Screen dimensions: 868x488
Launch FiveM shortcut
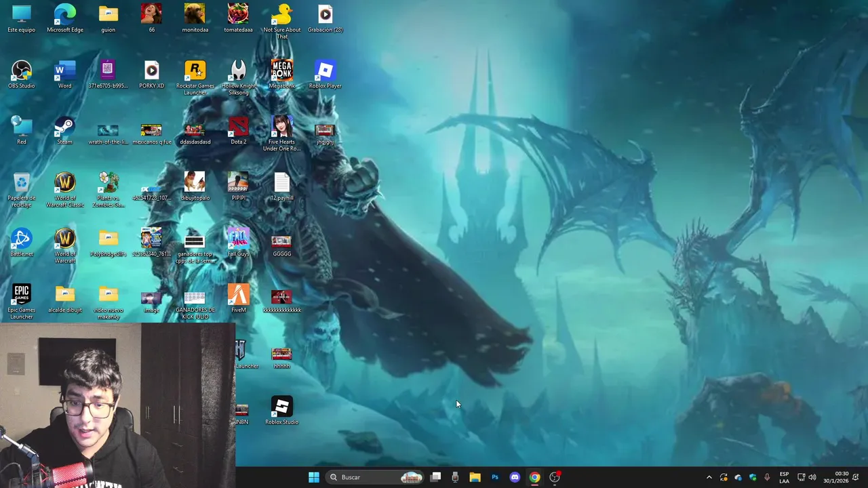click(238, 299)
